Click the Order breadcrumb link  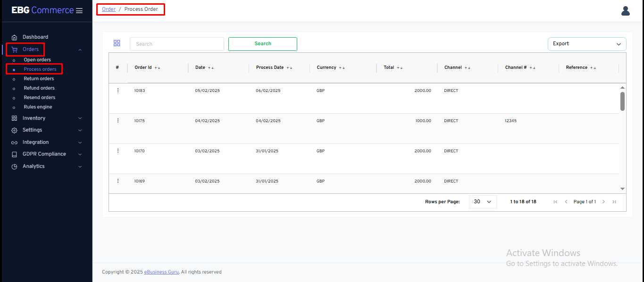109,9
